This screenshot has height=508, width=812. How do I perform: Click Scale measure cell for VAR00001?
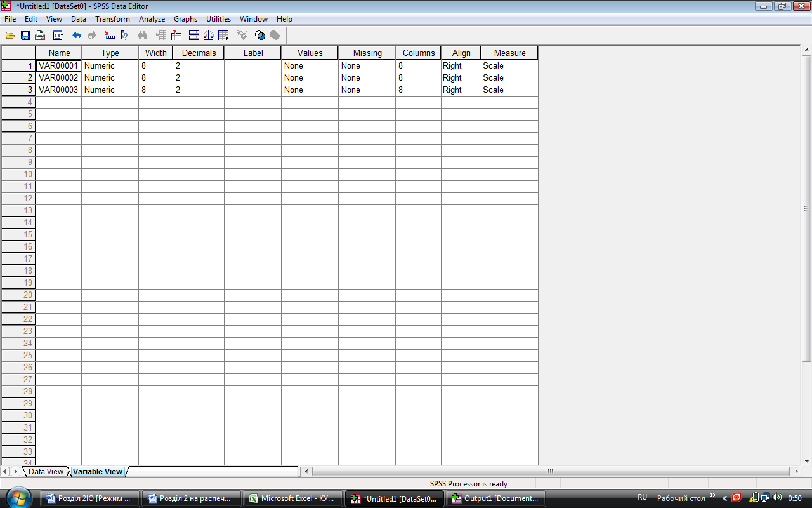tap(509, 65)
